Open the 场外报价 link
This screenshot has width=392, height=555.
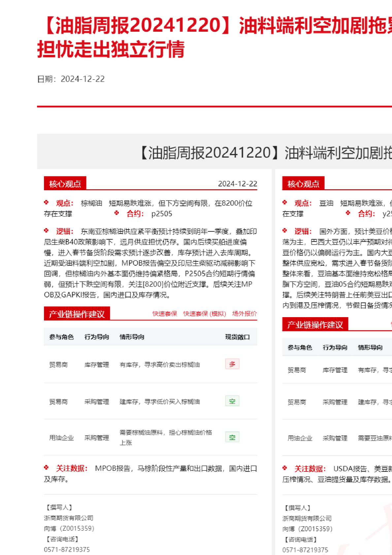244,314
